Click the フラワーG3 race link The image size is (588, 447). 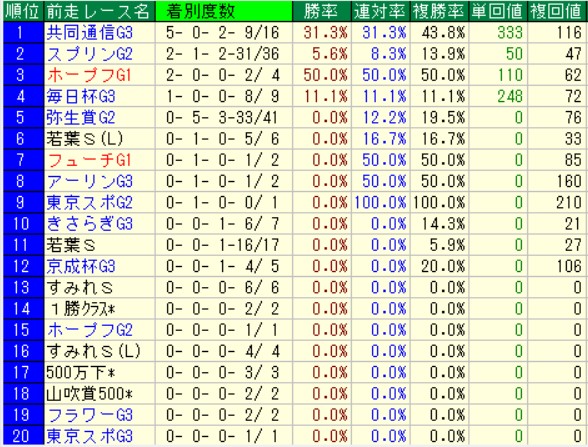pos(90,415)
